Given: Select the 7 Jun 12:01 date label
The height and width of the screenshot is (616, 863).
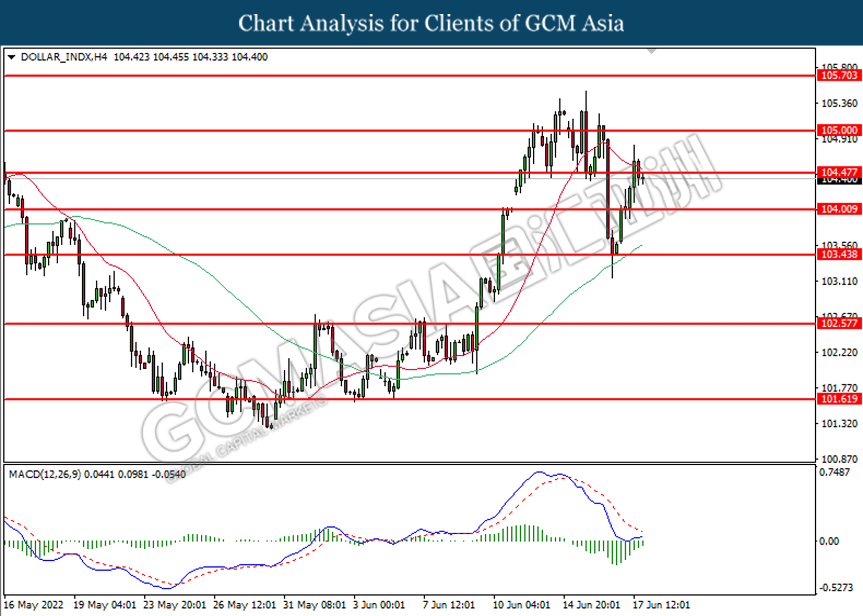Looking at the screenshot, I should [x=449, y=605].
